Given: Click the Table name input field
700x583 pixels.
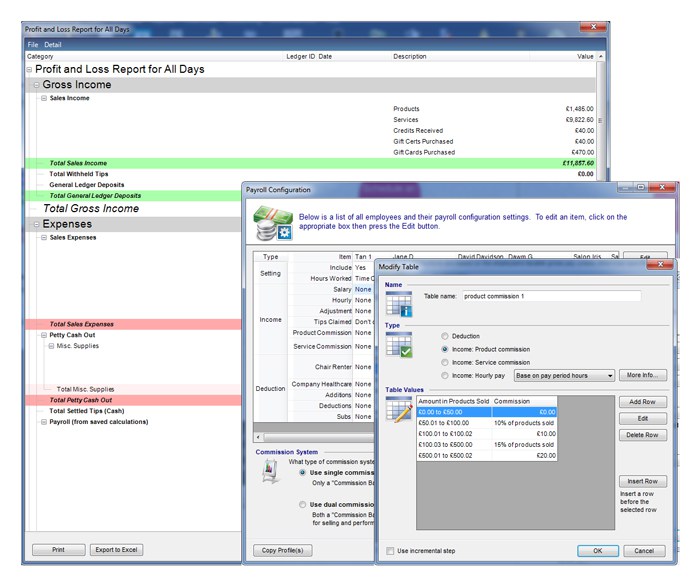Looking at the screenshot, I should [x=551, y=296].
